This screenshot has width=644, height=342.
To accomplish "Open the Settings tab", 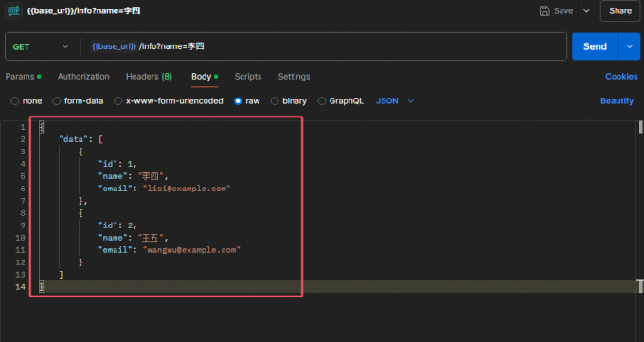I will (x=294, y=77).
